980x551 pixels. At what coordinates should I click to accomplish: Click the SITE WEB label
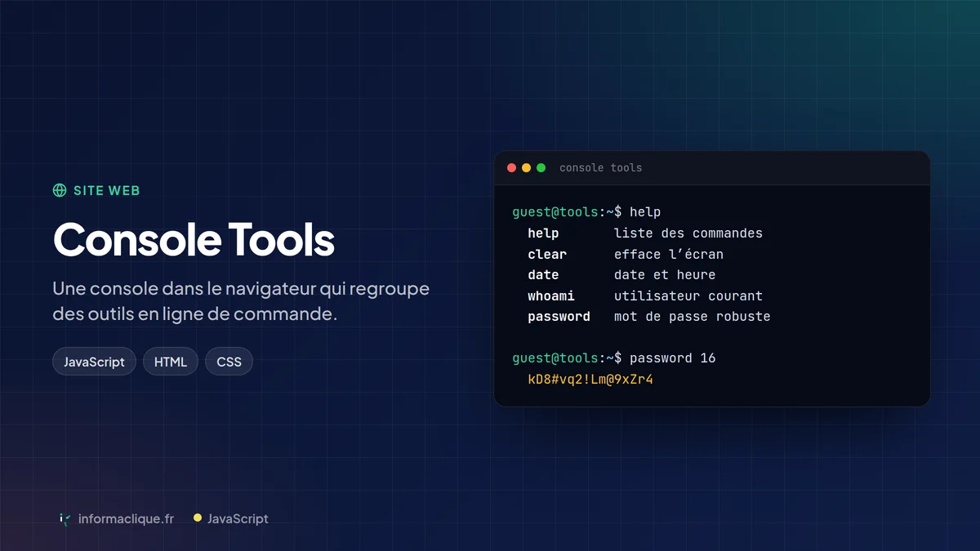click(107, 190)
